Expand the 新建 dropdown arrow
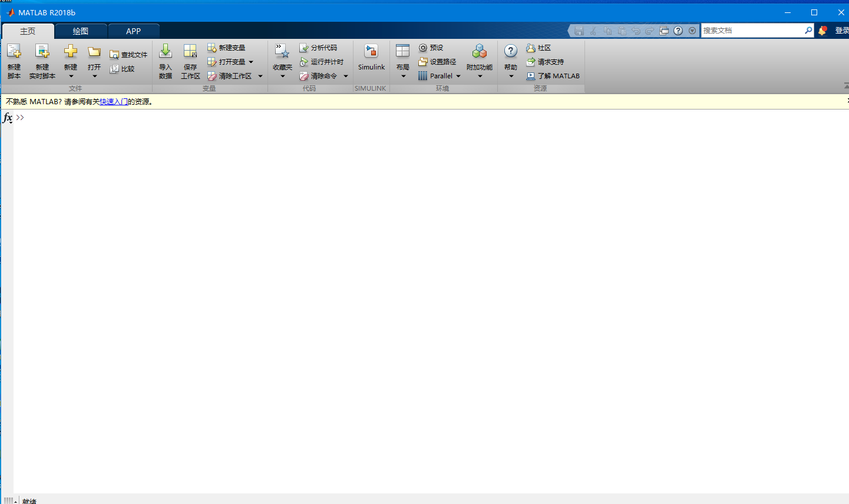The image size is (849, 504). click(x=71, y=76)
